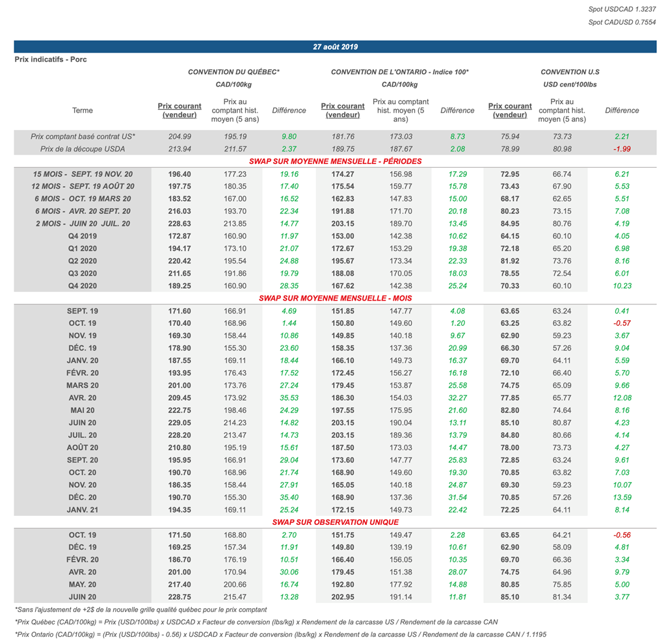The height and width of the screenshot is (644, 666).
Task: Click the "SWAP SUR OBSERVATION UNIQUE" section title
Action: click(x=335, y=522)
